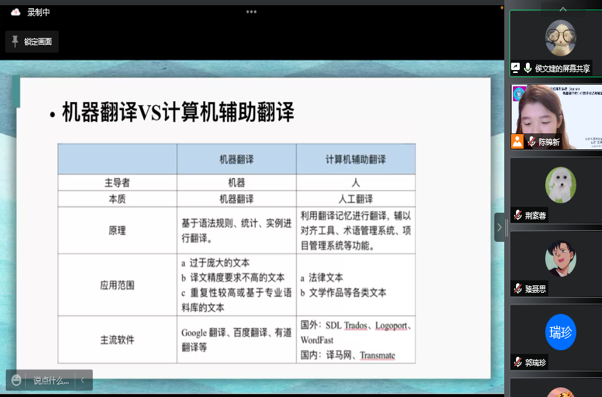Click the text Transmate

point(377,356)
